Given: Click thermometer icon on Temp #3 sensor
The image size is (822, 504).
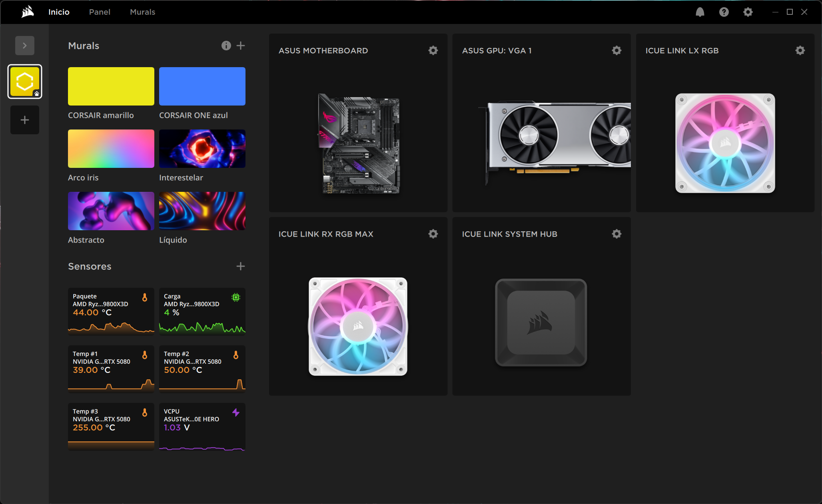Looking at the screenshot, I should [x=145, y=412].
